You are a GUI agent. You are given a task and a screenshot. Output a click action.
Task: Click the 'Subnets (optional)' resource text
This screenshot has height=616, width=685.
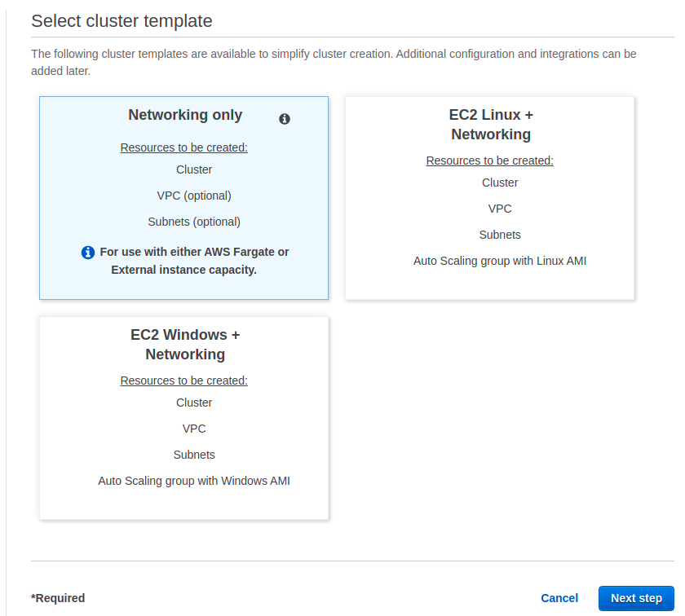click(x=194, y=222)
